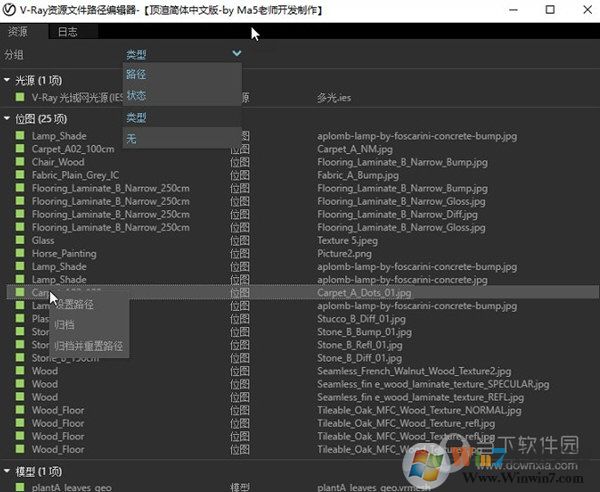The height and width of the screenshot is (492, 600).
Task: Click green square of highlighted Carpet_A_Dots_01.jpg row
Action: (x=20, y=292)
